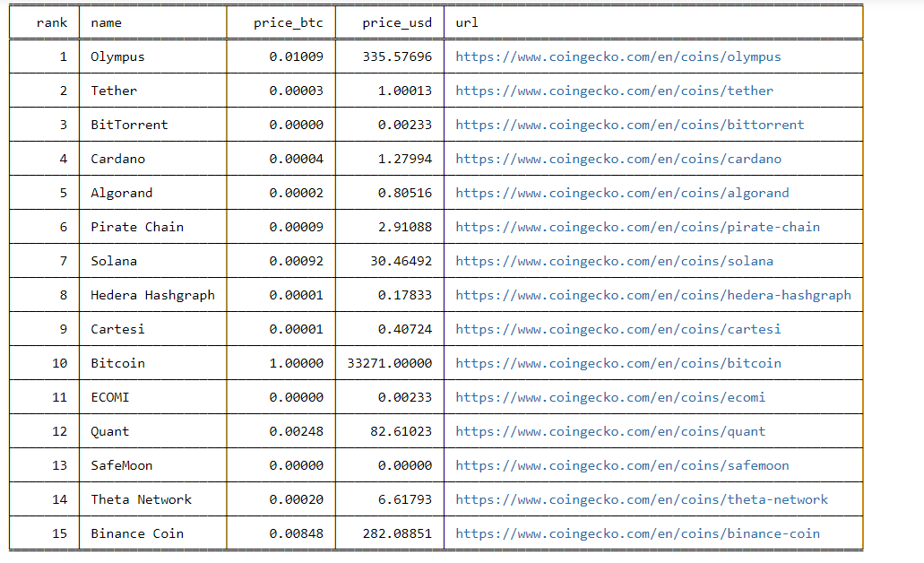Select the 'Hedera Hashgraph' name cell
Image resolution: width=924 pixels, height=563 pixels.
point(152,295)
